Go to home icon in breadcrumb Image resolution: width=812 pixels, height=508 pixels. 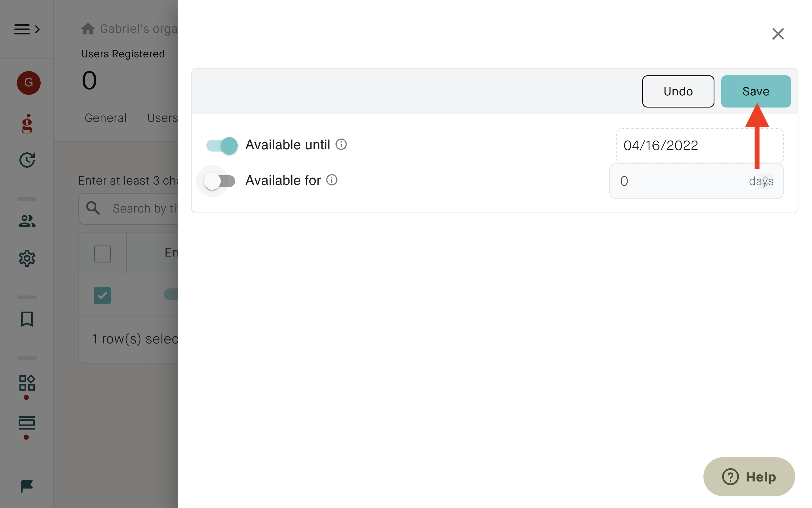pos(88,29)
